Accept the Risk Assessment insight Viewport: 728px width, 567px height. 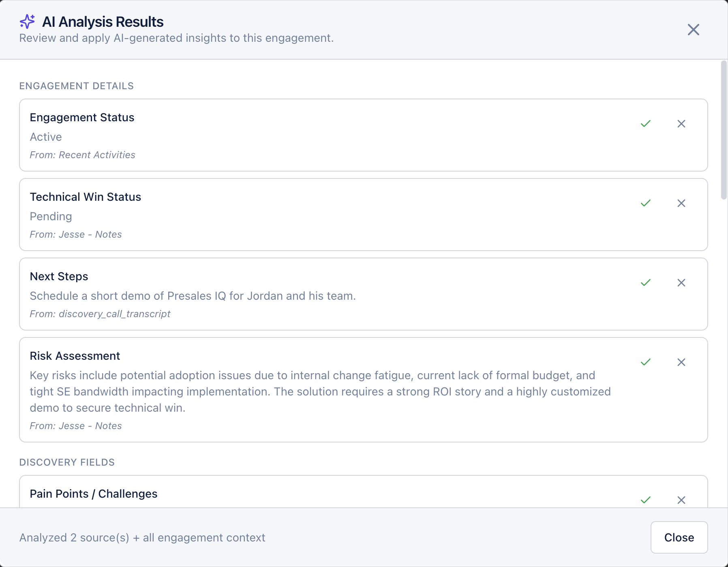646,362
